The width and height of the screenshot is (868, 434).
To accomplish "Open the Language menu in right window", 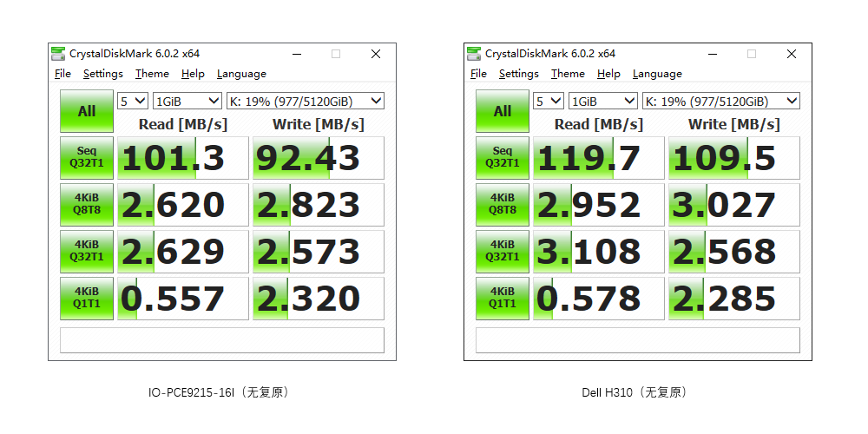I will tap(657, 74).
